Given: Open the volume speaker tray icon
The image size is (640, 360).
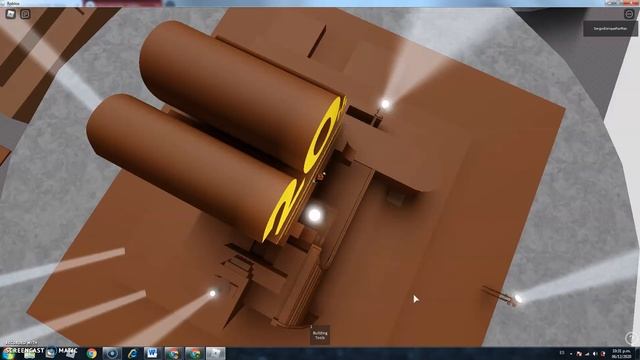Looking at the screenshot, I should [x=595, y=354].
